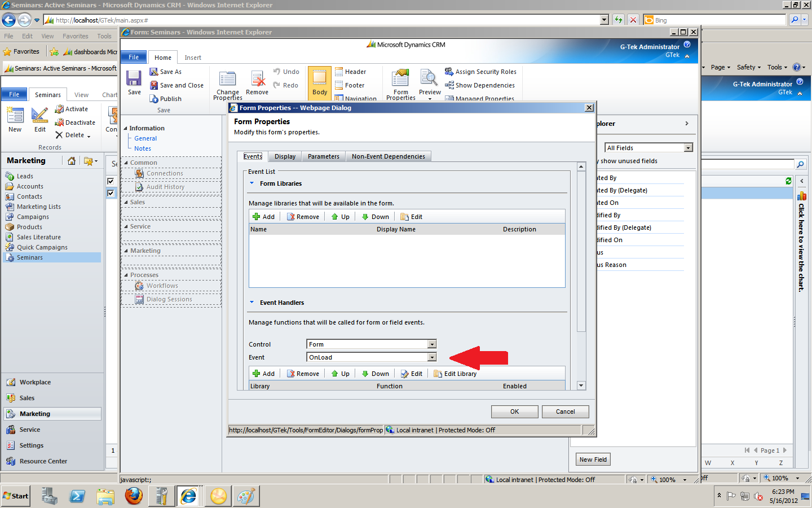The width and height of the screenshot is (812, 508).
Task: Open the Resource Center area
Action: (x=43, y=461)
